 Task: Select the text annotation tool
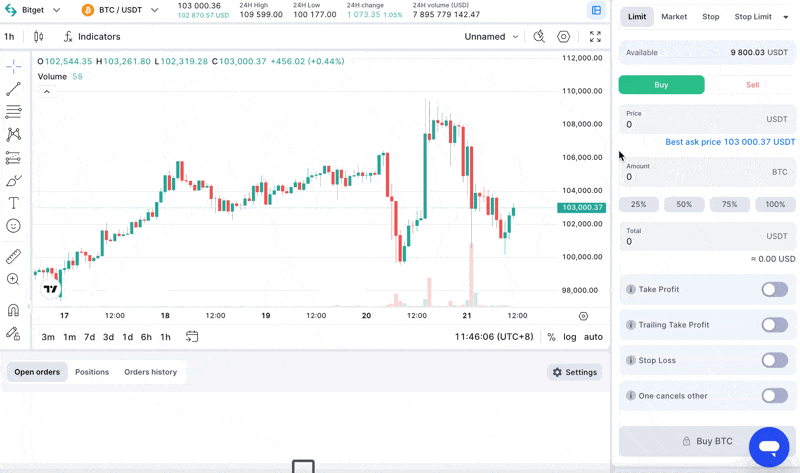click(x=13, y=203)
